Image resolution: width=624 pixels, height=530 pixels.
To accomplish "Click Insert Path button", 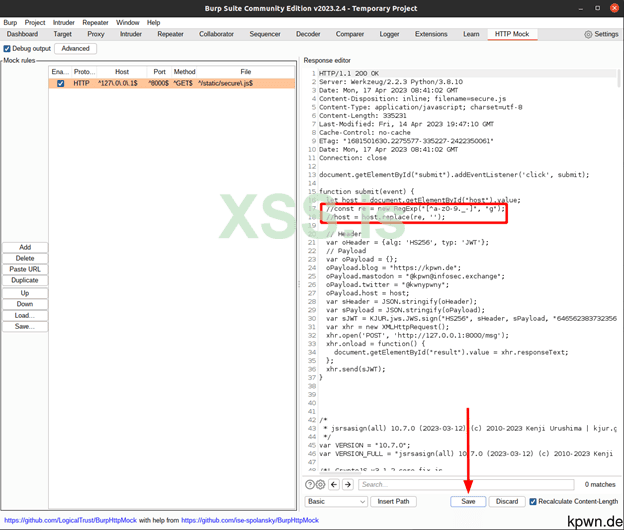I will coord(394,501).
